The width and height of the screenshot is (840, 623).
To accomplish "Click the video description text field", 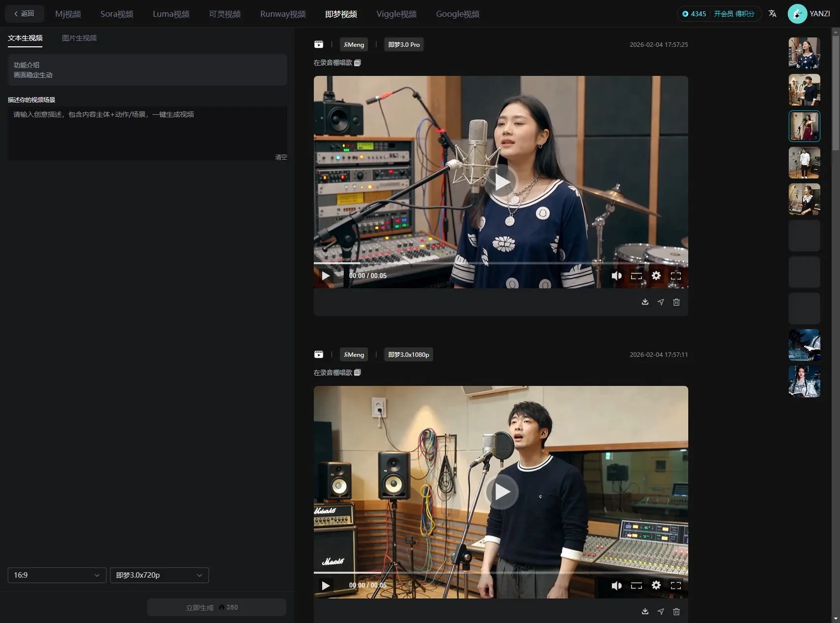I will 147,132.
